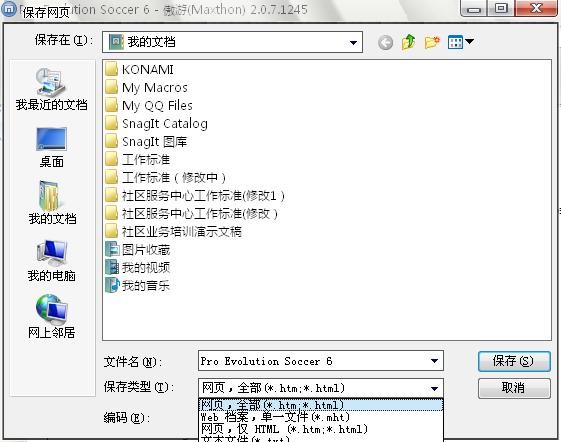561x442 pixels.
Task: Click the back navigation arrow icon
Action: (x=385, y=43)
